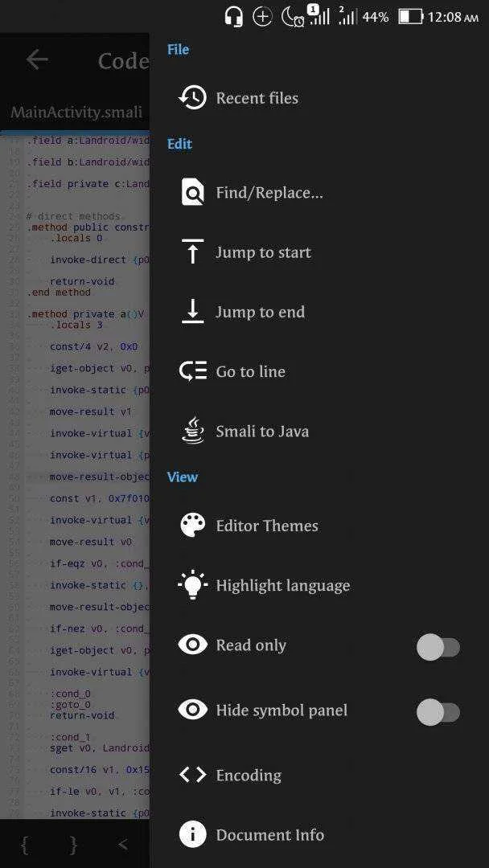
Task: Tap the File section header
Action: tap(178, 49)
